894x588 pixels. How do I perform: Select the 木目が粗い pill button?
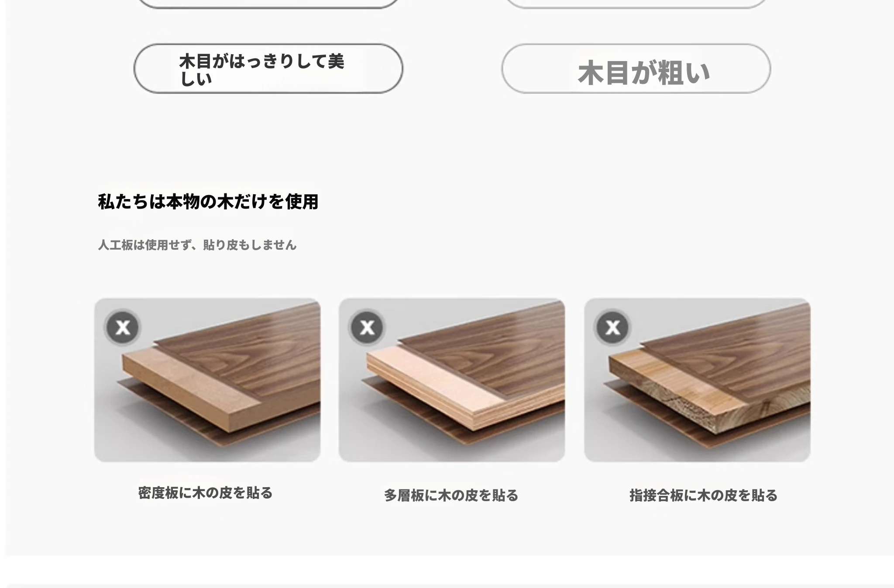pyautogui.click(x=636, y=69)
